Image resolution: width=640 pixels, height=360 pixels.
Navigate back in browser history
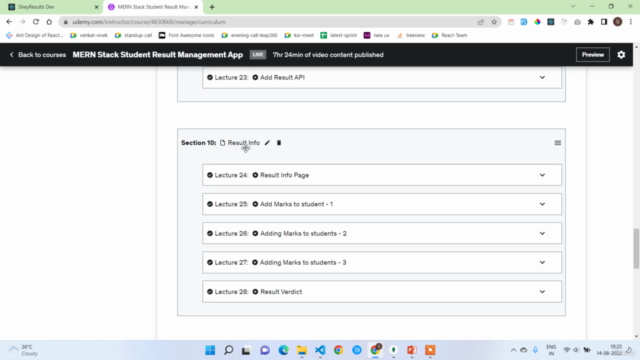coord(9,22)
